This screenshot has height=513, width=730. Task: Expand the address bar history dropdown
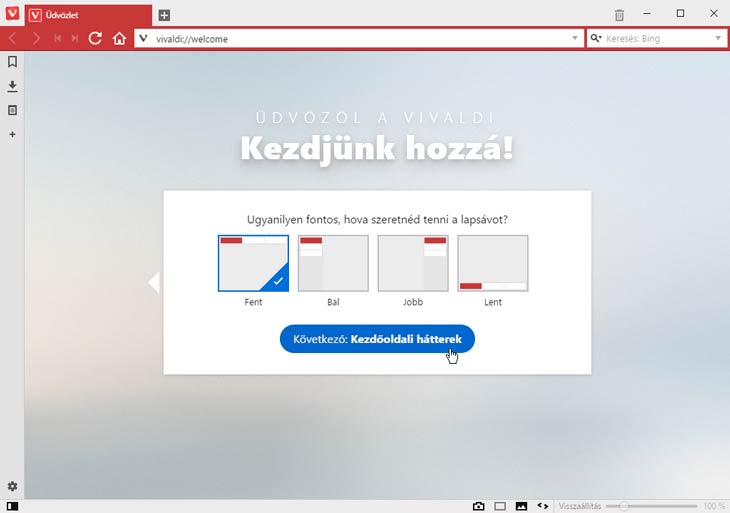pos(574,38)
